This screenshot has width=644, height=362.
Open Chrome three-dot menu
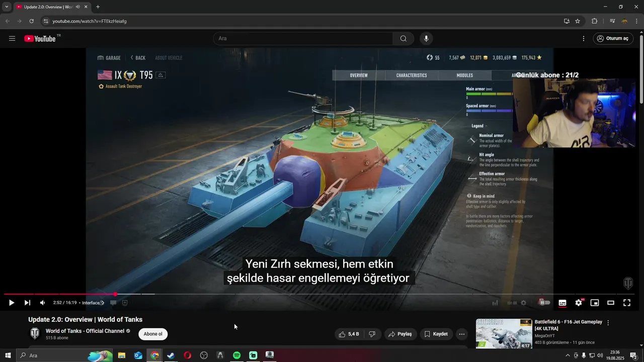637,21
